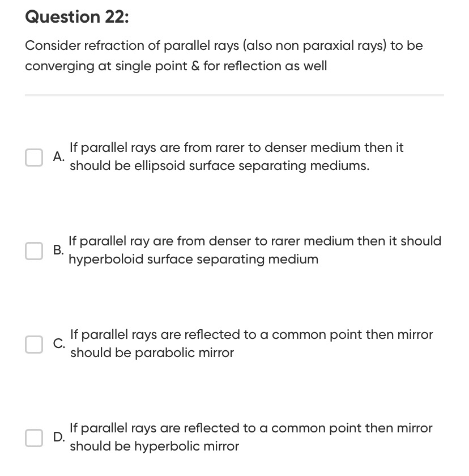Click the word 'hyperboloid' in option B
Screen dimensions: 469x476
106,260
